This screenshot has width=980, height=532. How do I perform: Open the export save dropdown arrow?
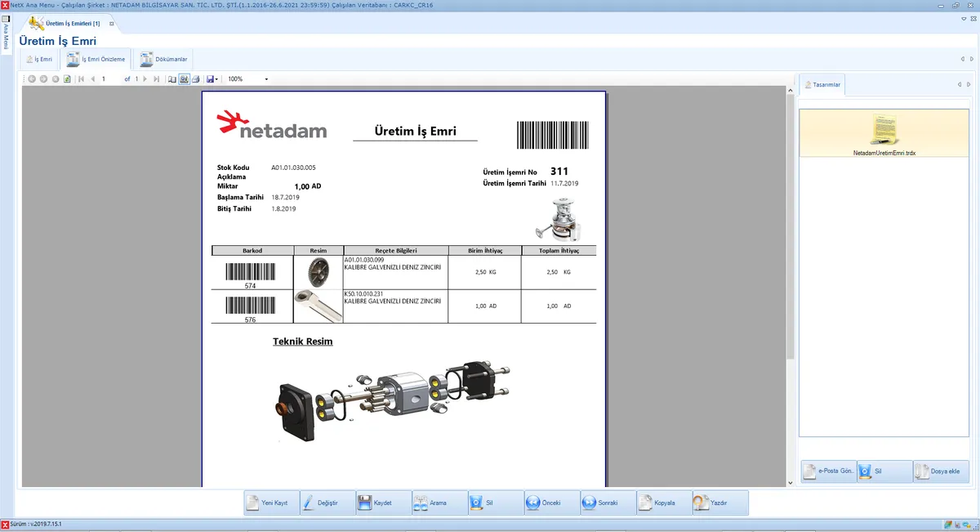coord(216,79)
